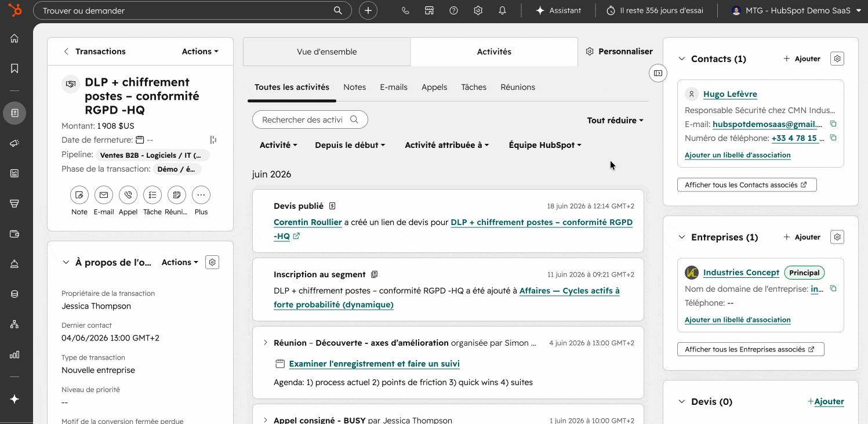Open the notifications bell
The width and height of the screenshot is (868, 424).
tap(503, 10)
